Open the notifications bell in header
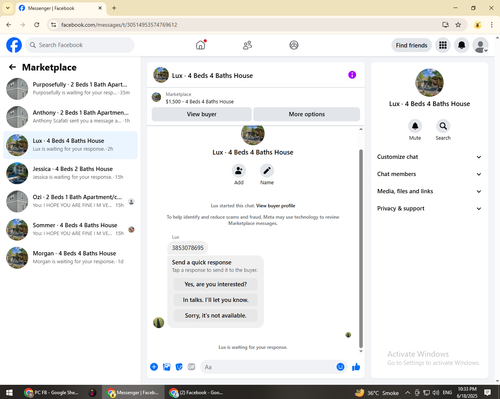500x399 pixels. point(461,45)
